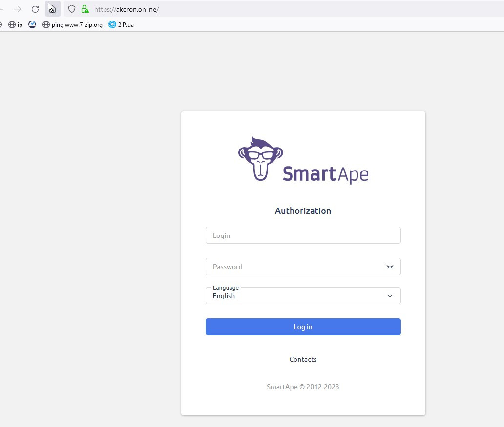504x427 pixels.
Task: Focus the Login input field
Action: point(303,235)
